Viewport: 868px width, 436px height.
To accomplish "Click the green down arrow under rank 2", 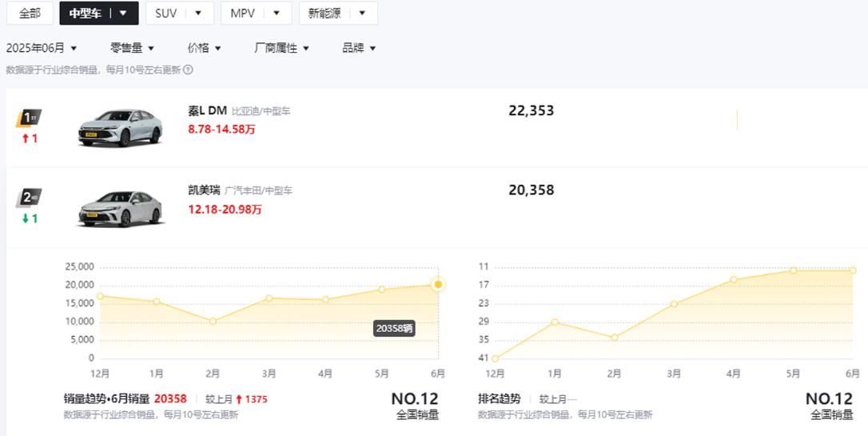I will (26, 218).
